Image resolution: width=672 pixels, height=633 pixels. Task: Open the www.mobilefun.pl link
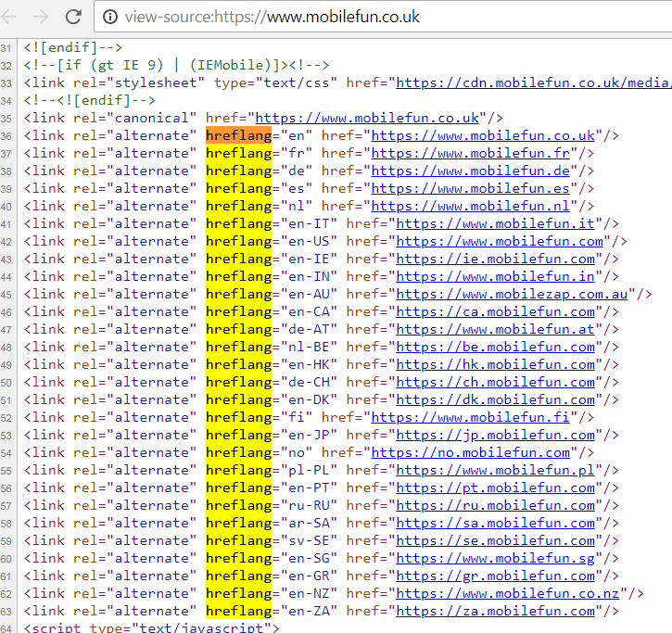click(x=496, y=470)
